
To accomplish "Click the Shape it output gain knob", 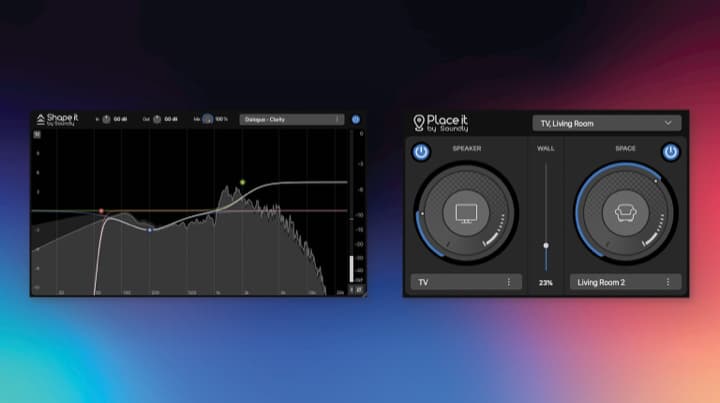I will tap(157, 119).
